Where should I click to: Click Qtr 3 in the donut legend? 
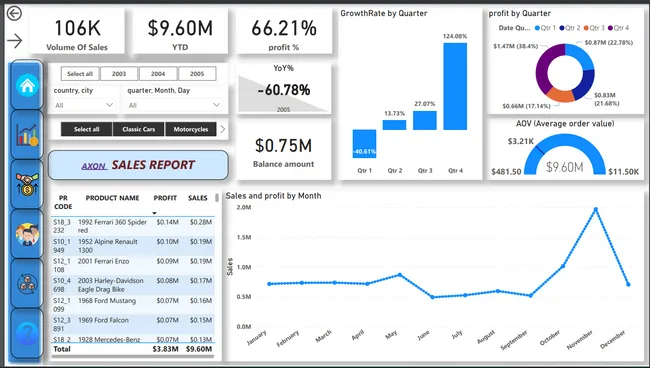[594, 28]
